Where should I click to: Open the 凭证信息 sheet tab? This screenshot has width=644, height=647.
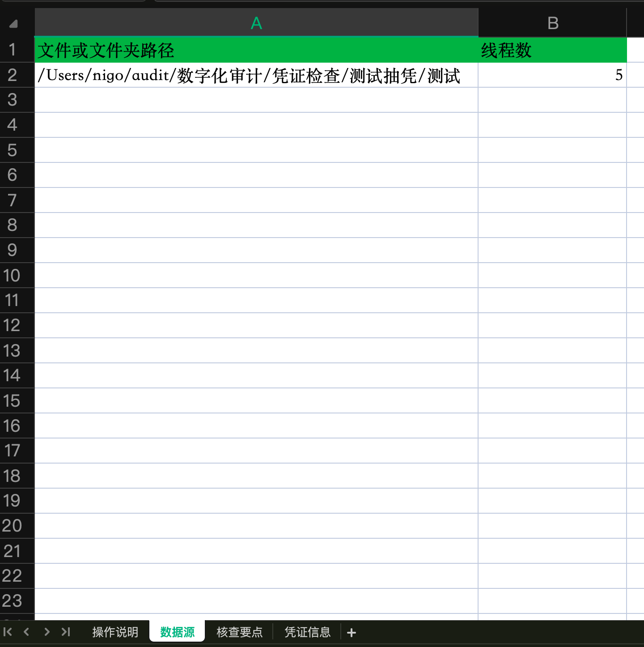point(307,632)
